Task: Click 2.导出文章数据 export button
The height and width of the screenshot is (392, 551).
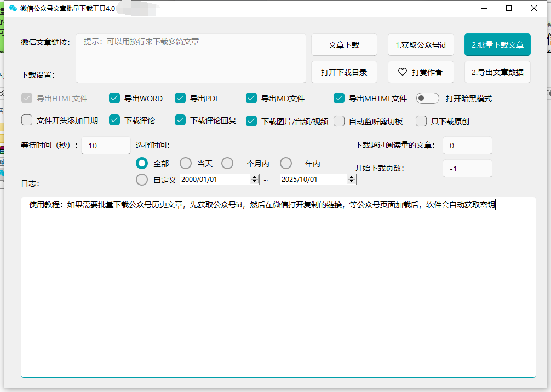Action: 497,72
